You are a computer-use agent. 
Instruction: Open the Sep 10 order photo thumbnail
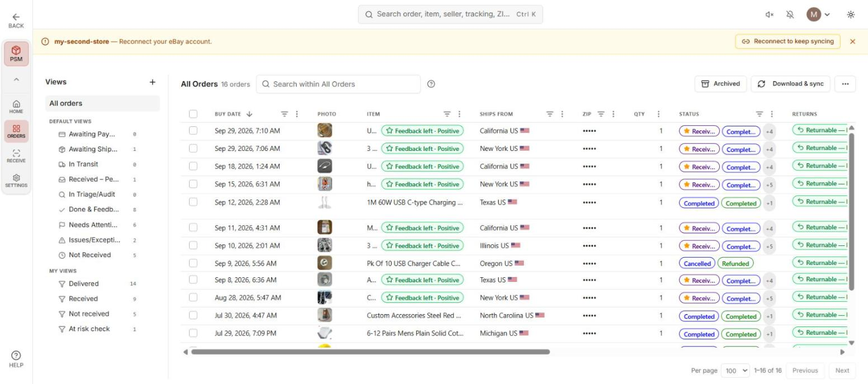(x=325, y=245)
